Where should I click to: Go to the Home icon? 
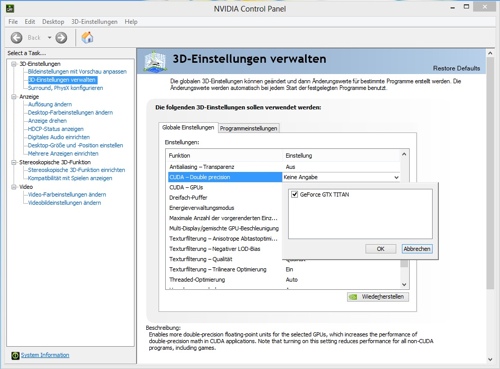pyautogui.click(x=87, y=37)
